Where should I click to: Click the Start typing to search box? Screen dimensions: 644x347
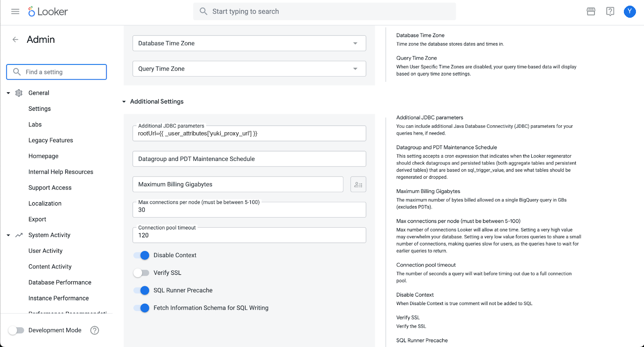(324, 11)
